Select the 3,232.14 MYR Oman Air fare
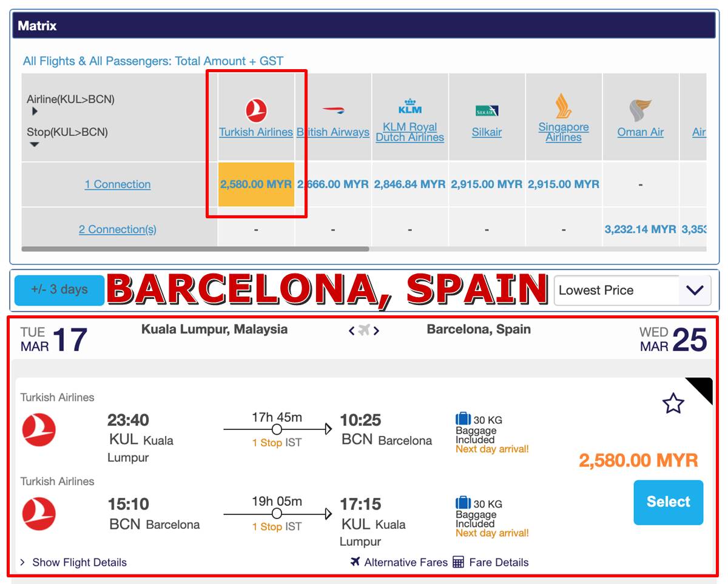The height and width of the screenshot is (584, 728). pyautogui.click(x=640, y=229)
